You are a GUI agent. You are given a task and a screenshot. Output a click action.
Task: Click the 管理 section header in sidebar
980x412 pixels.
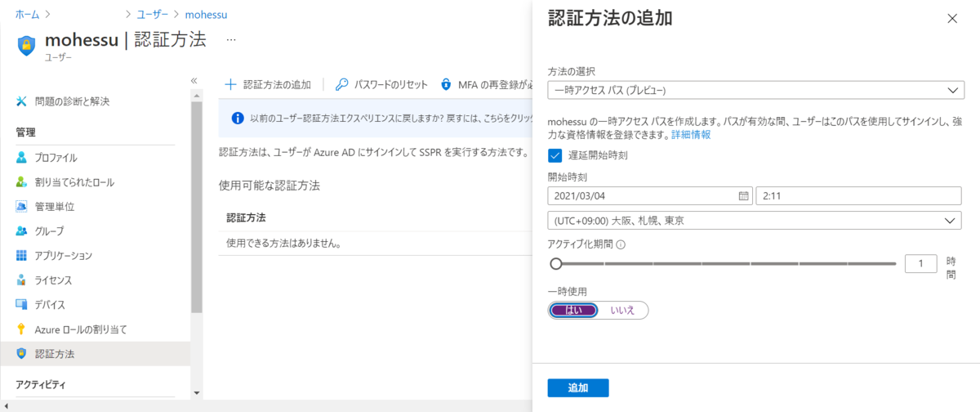25,132
